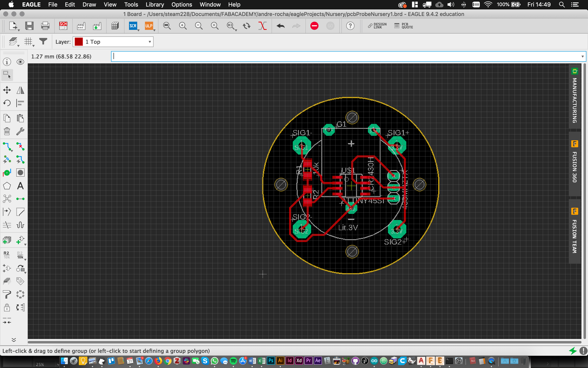Click the red Top layer color swatch

[79, 42]
